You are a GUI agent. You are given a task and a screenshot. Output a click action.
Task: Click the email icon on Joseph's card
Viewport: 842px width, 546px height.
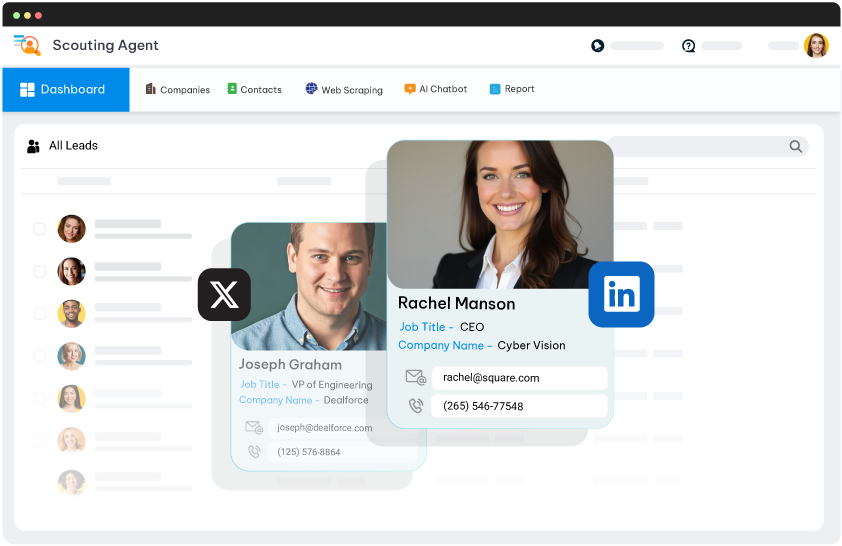254,427
